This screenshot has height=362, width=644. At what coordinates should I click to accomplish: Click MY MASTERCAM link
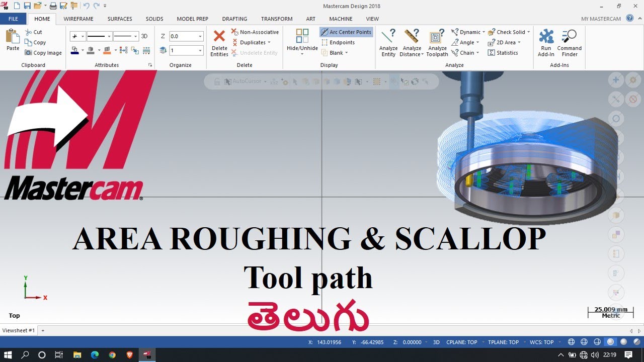(x=601, y=19)
